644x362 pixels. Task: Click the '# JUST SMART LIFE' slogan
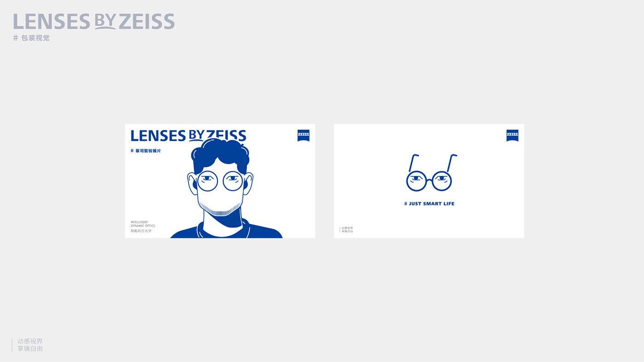tap(429, 204)
